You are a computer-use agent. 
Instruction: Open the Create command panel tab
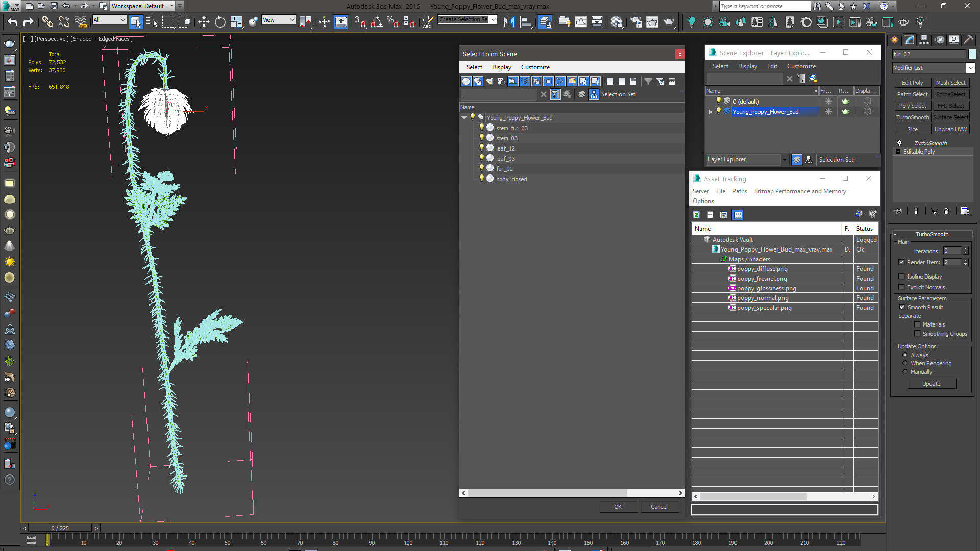[894, 40]
